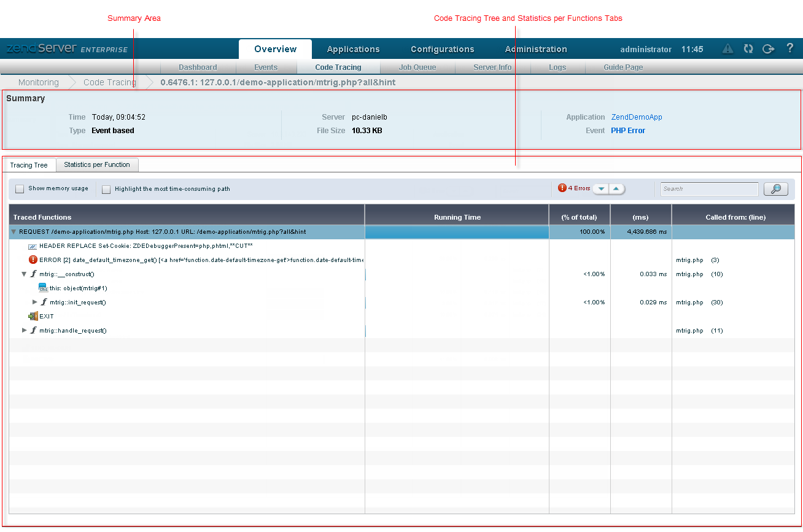Click the search magnifier button

[775, 189]
